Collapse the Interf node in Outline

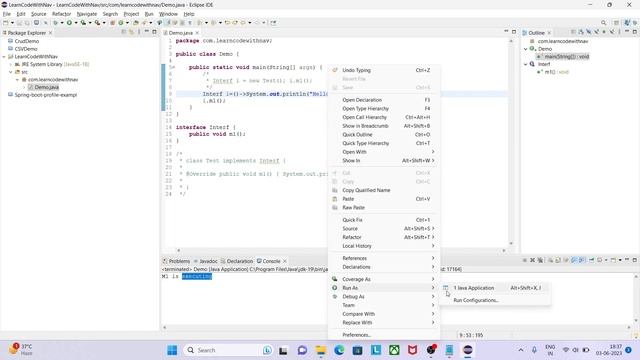[x=526, y=64]
